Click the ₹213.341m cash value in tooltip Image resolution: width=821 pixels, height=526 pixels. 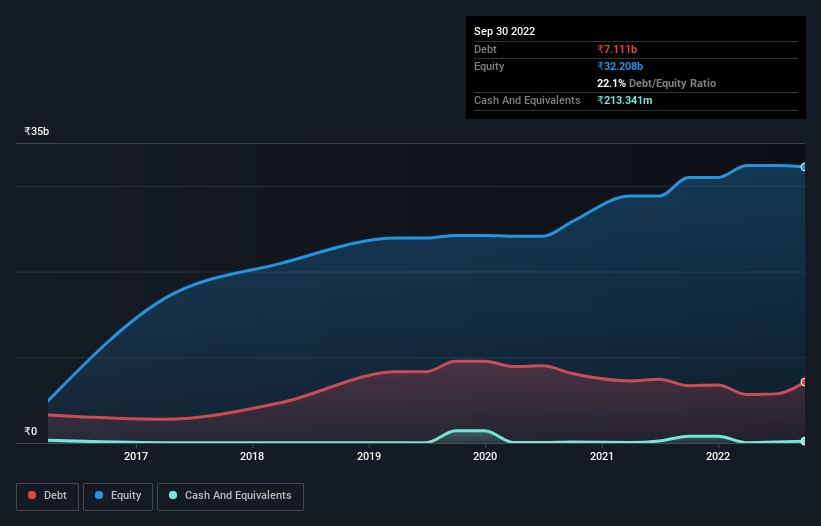coord(625,100)
